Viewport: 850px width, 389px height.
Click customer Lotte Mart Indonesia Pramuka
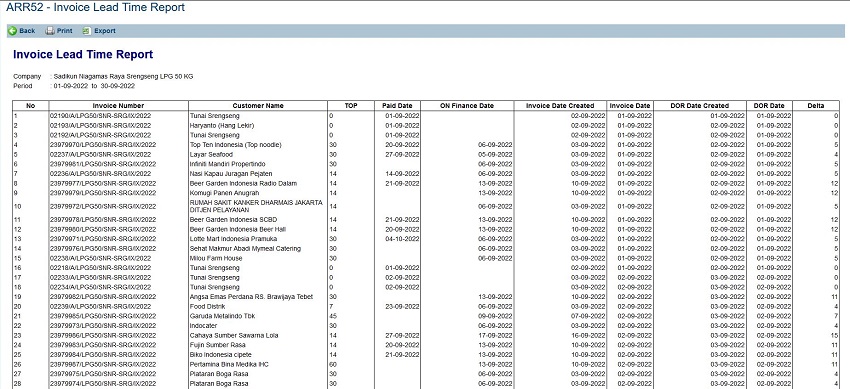pyautogui.click(x=234, y=239)
